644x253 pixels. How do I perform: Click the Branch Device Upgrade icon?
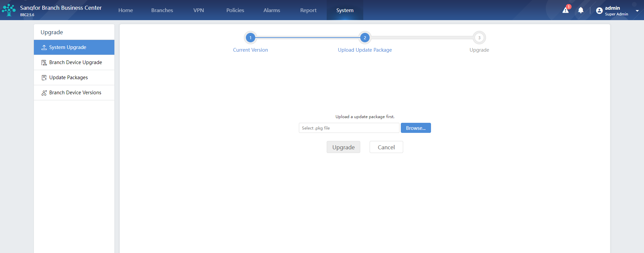point(44,62)
